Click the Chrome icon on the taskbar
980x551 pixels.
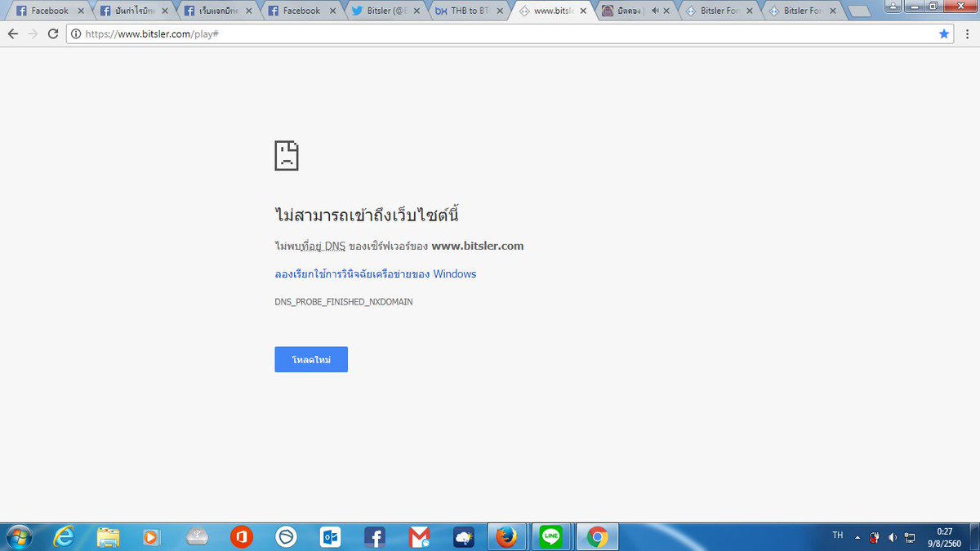[x=597, y=536]
